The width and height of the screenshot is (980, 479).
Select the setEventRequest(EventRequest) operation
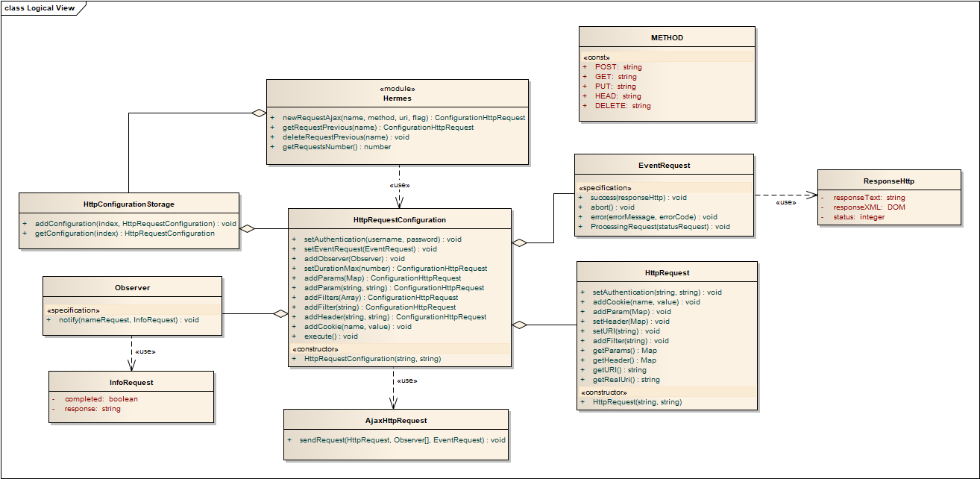[x=371, y=249]
